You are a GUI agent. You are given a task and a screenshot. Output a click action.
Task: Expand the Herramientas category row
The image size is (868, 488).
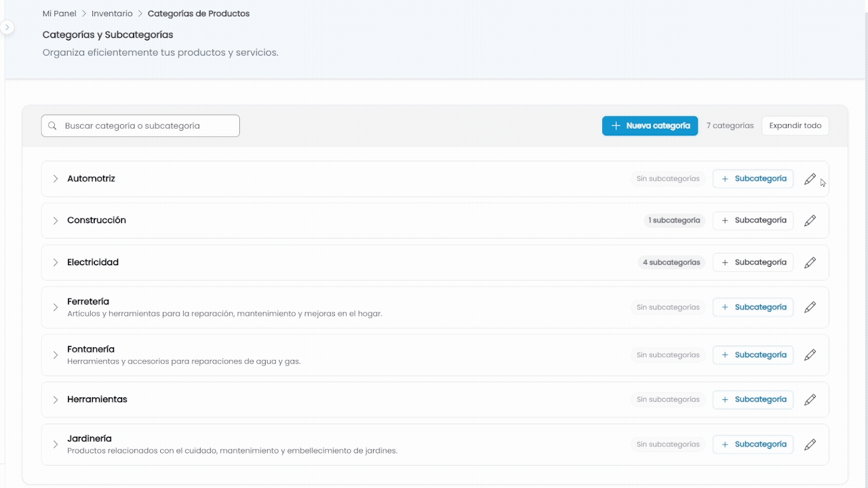[56, 400]
